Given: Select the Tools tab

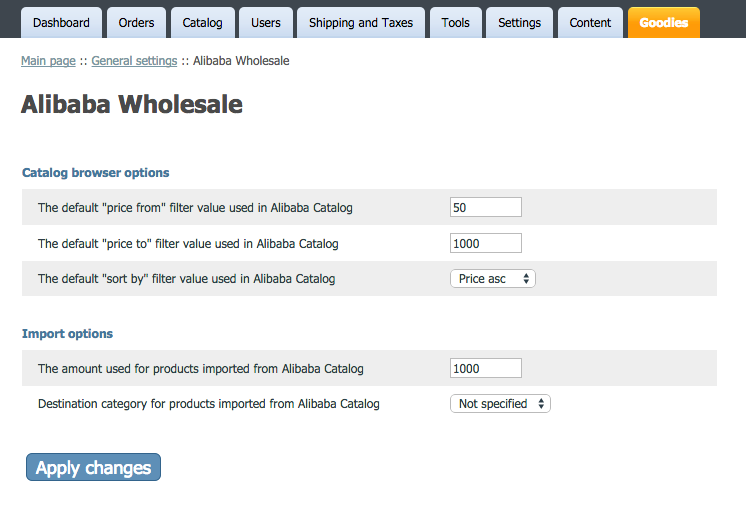Looking at the screenshot, I should point(456,22).
